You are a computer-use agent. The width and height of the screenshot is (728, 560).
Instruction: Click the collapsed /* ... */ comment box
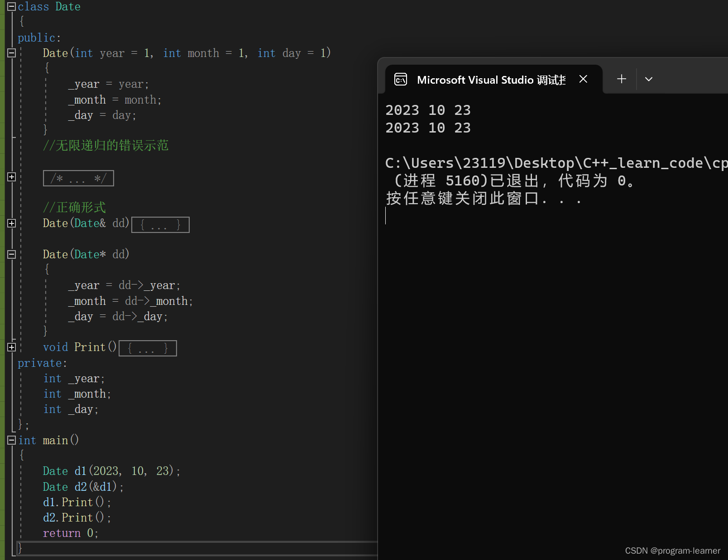click(78, 178)
